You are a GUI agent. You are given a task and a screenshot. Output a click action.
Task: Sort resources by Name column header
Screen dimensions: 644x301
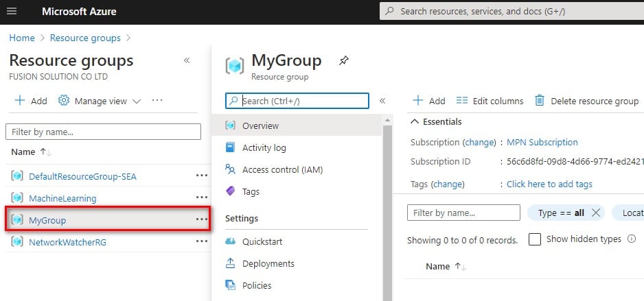(x=446, y=266)
